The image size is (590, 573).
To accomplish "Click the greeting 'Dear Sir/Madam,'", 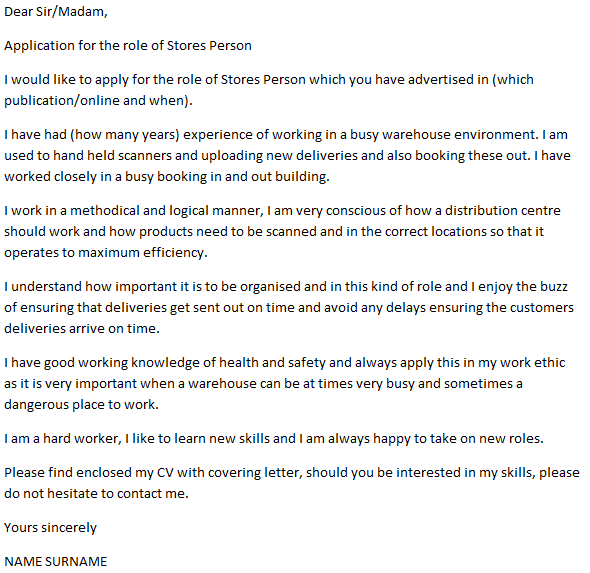I will [x=56, y=12].
